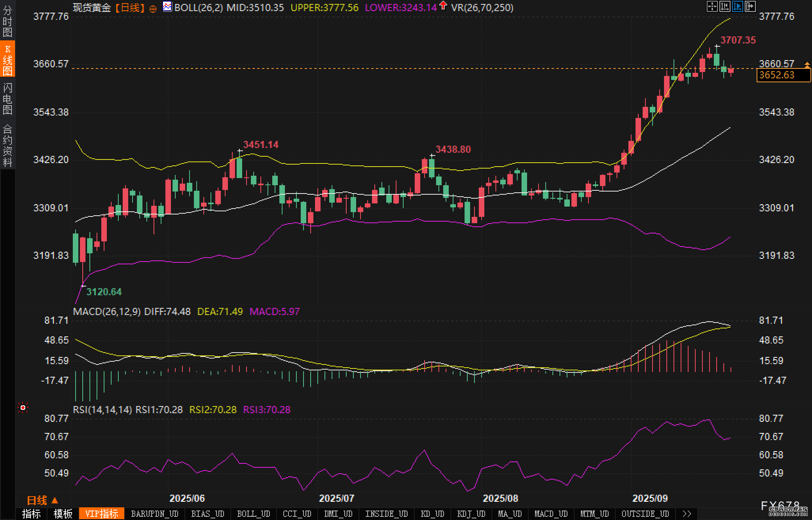This screenshot has width=812, height=520.
Task: Click the current price box 3652.63
Action: (784, 75)
